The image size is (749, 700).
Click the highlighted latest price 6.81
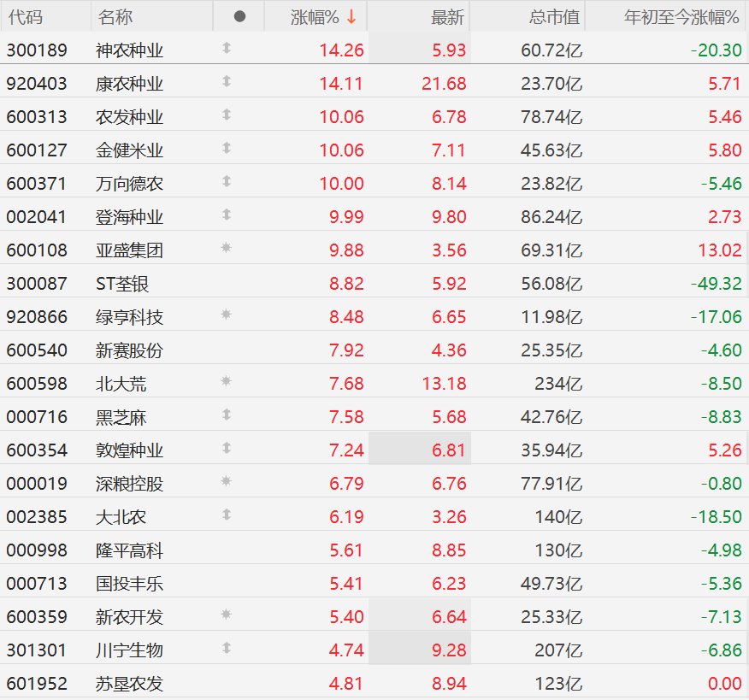point(449,450)
